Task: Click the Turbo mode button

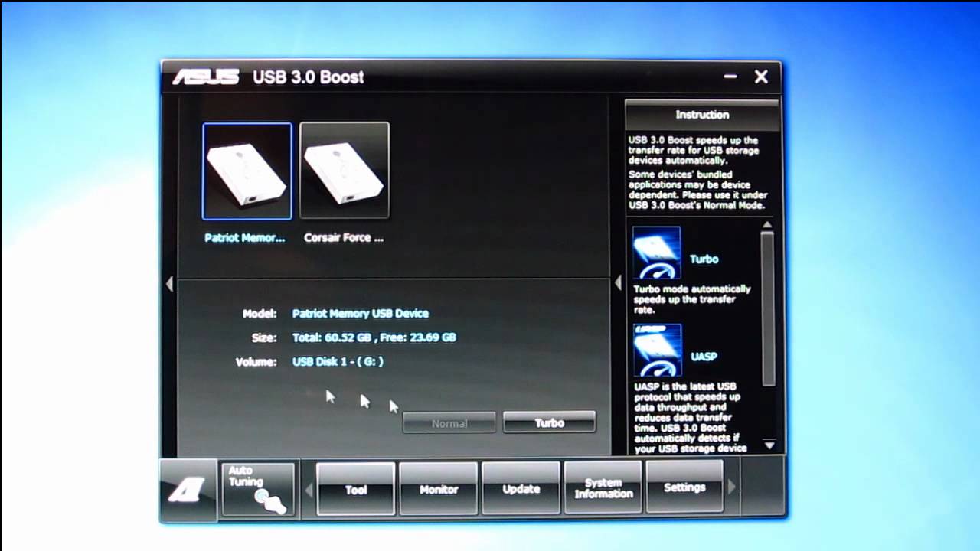Action: pos(549,422)
